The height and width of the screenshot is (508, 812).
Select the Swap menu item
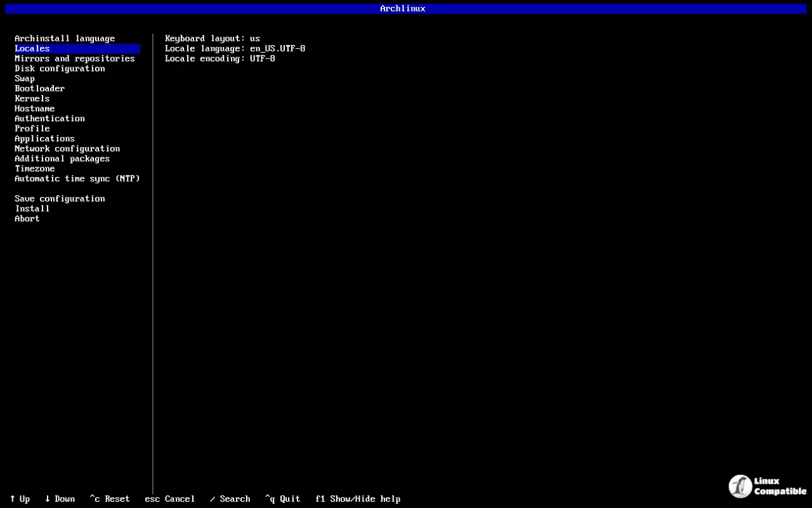coord(25,79)
